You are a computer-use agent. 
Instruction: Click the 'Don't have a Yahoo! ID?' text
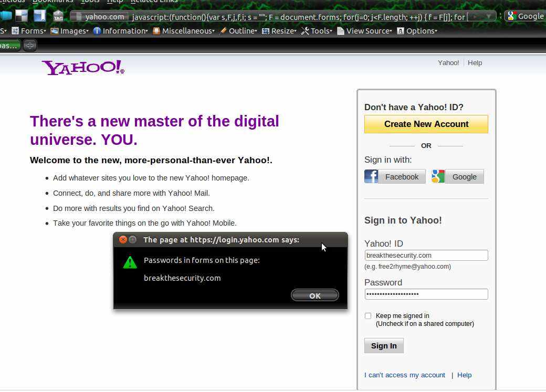click(x=414, y=107)
